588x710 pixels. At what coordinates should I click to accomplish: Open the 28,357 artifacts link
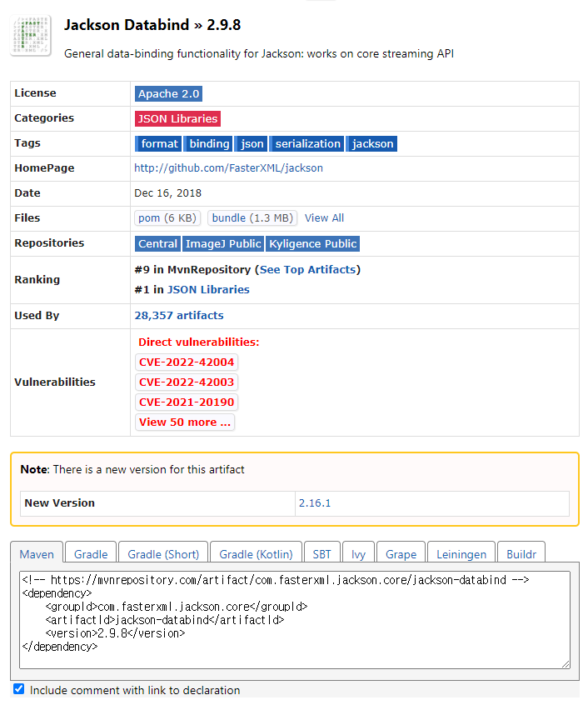click(x=179, y=315)
